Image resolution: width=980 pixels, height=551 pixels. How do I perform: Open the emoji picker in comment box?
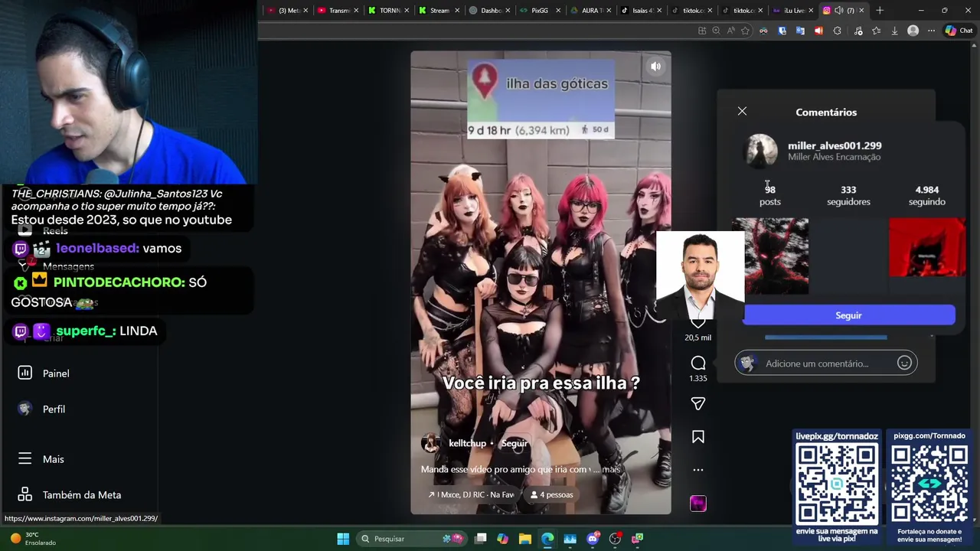point(904,364)
